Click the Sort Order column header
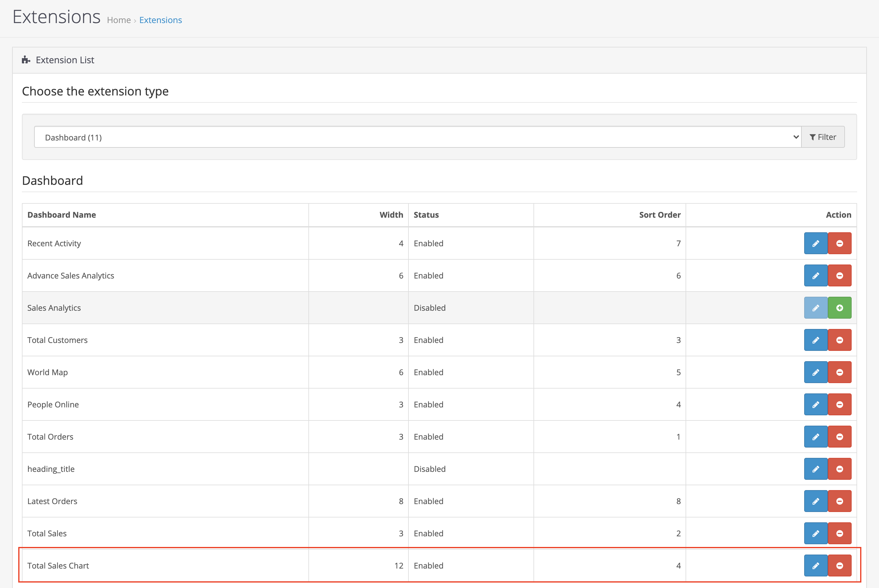 coord(659,215)
